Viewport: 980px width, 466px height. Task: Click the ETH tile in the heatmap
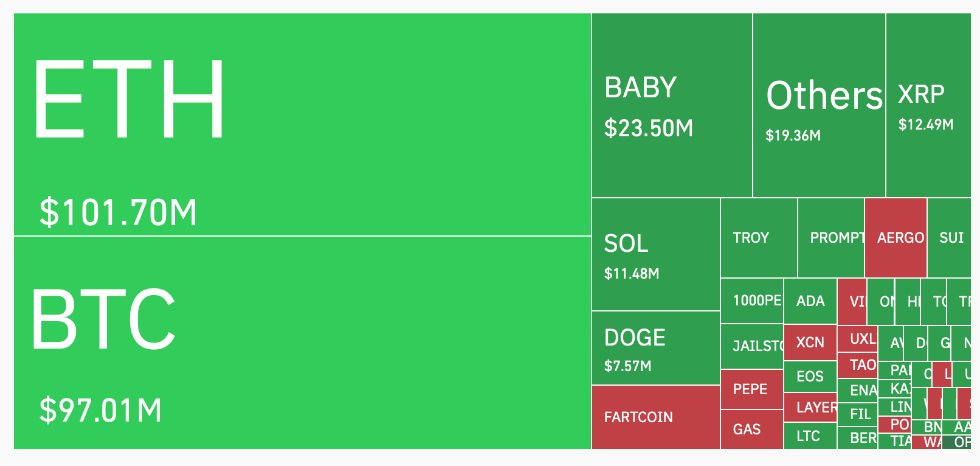coord(302,124)
